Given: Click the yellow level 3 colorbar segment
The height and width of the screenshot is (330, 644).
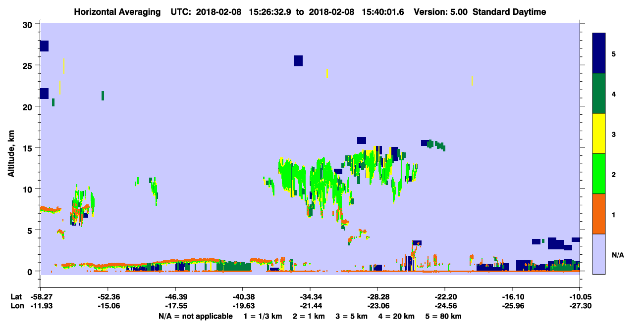Looking at the screenshot, I should point(599,134).
